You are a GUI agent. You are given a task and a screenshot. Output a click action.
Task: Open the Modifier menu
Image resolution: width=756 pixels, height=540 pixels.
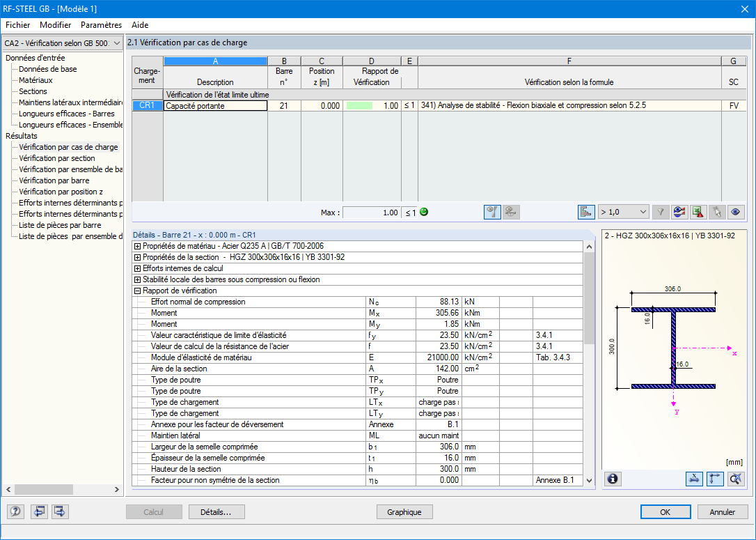coord(56,25)
